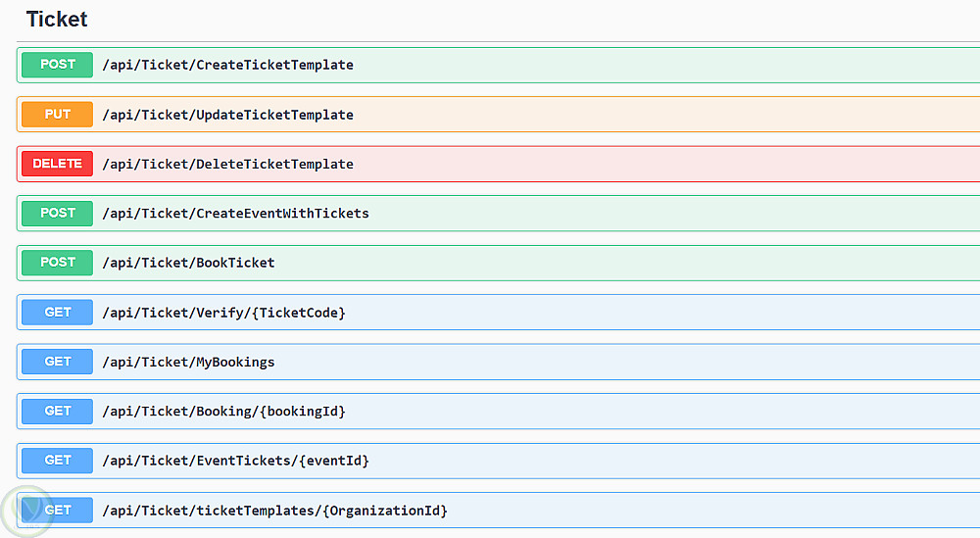Click the GET badge for Verify TicketCode
This screenshot has height=538, width=980.
(58, 313)
